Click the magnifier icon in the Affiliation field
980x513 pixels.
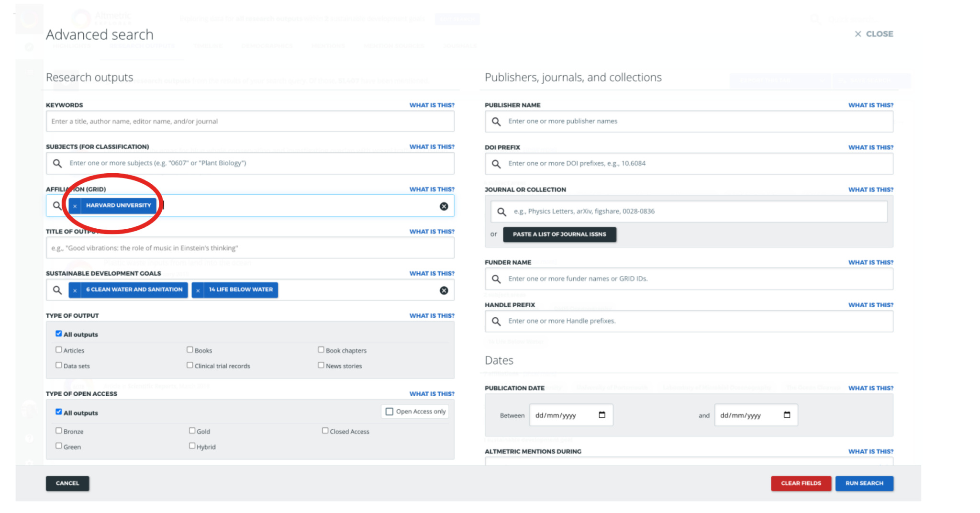click(57, 206)
